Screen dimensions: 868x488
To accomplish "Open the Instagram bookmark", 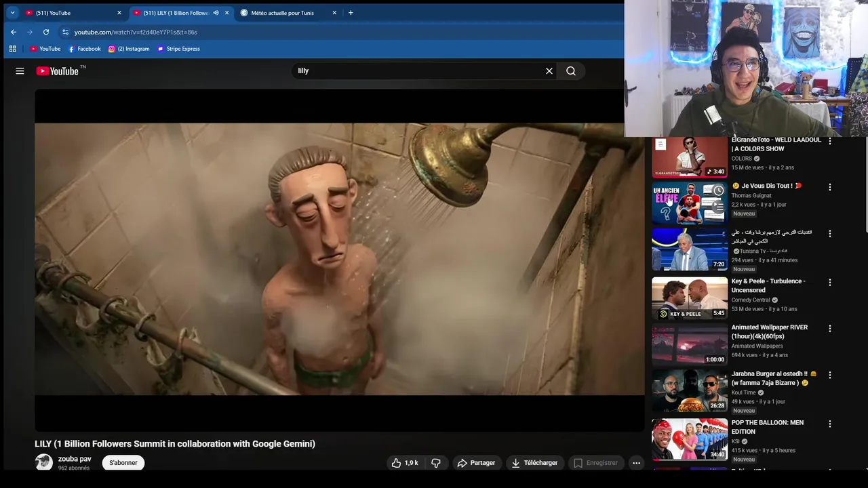I will pos(129,49).
